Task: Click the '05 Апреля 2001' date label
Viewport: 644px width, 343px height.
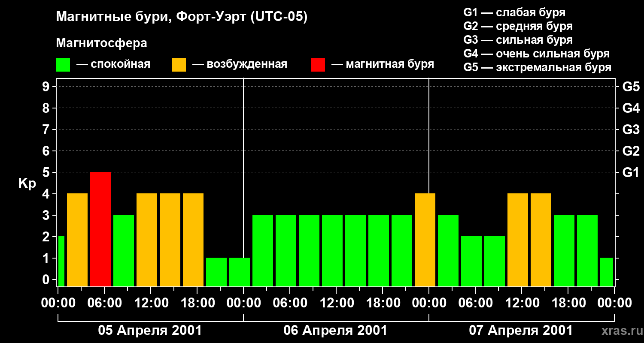Action: pyautogui.click(x=150, y=330)
